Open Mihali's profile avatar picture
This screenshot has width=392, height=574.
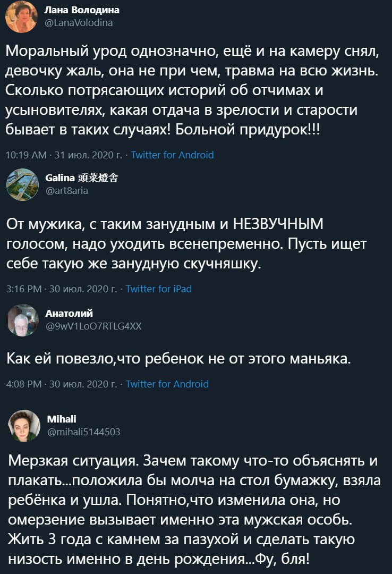pos(24,426)
